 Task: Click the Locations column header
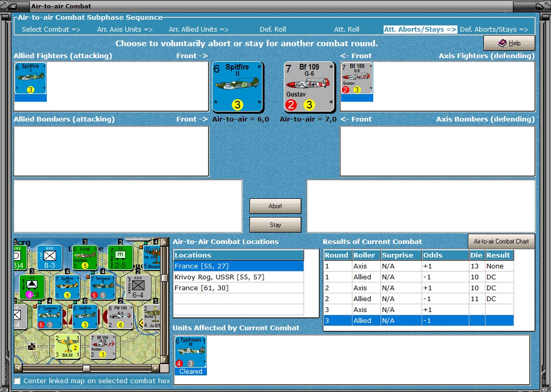[239, 255]
